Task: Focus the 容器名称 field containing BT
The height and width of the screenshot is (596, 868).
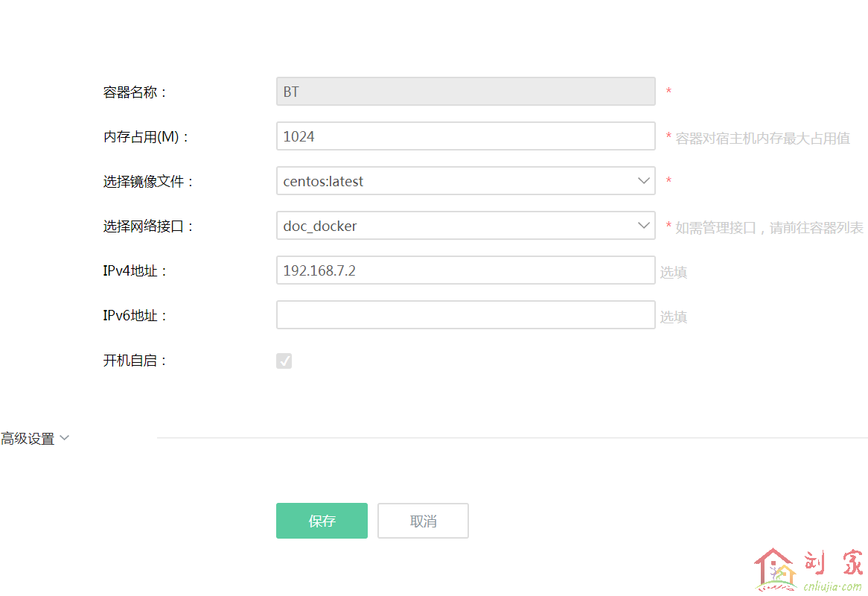Action: (465, 92)
